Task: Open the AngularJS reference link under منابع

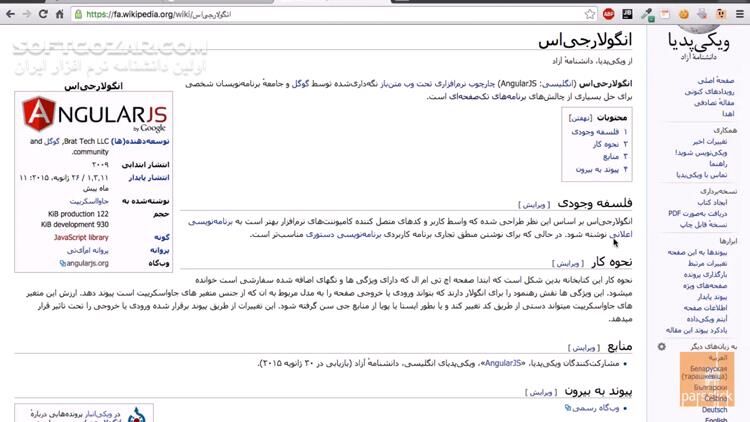Action: click(x=503, y=363)
